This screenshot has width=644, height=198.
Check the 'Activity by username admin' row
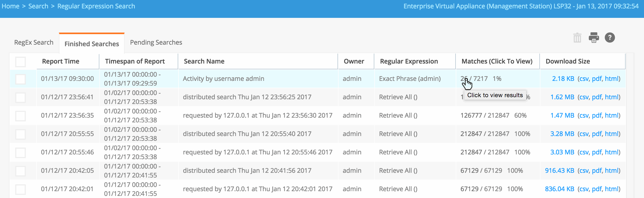[21, 79]
